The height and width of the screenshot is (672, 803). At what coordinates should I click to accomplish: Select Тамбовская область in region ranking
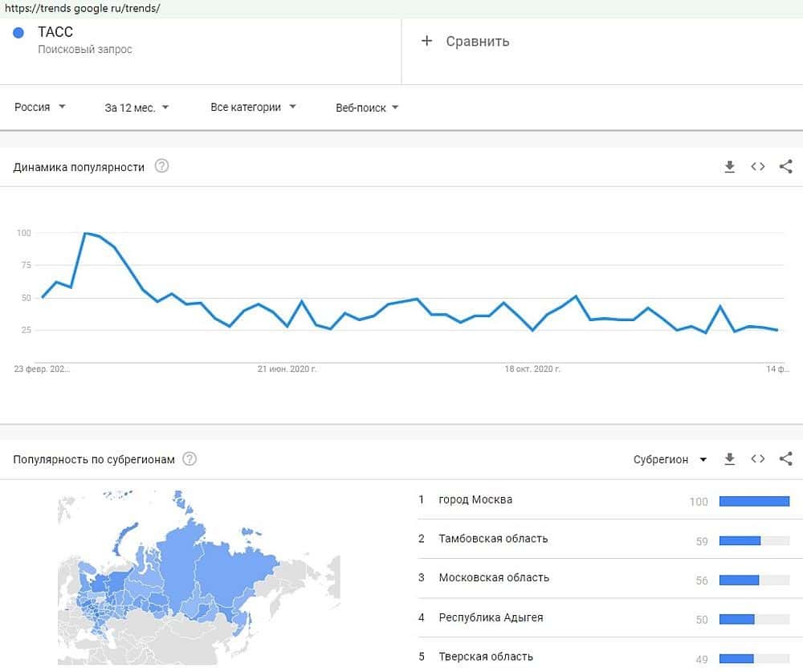coord(493,539)
